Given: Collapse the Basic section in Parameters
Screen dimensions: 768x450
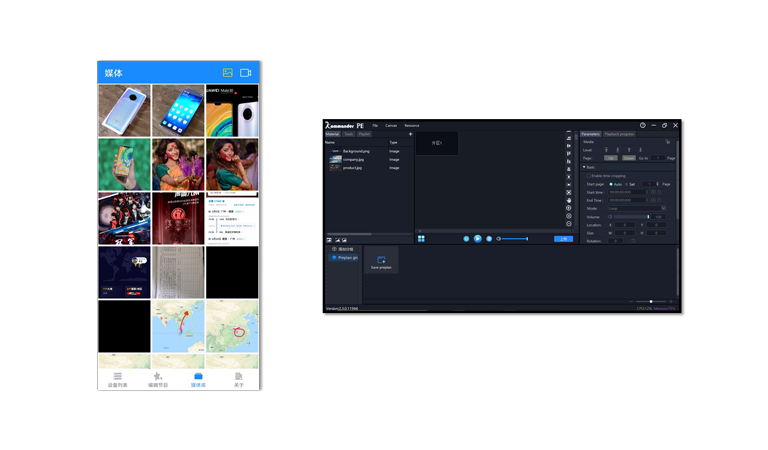Looking at the screenshot, I should pos(584,167).
